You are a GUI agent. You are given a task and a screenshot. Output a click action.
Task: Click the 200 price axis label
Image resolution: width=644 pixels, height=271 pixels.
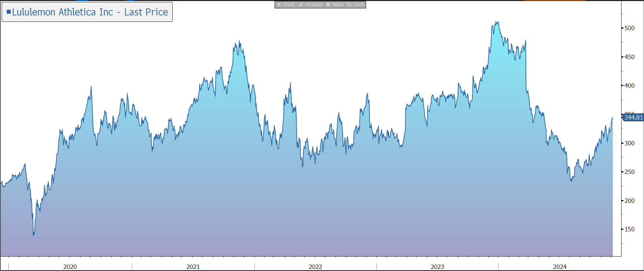(629, 201)
